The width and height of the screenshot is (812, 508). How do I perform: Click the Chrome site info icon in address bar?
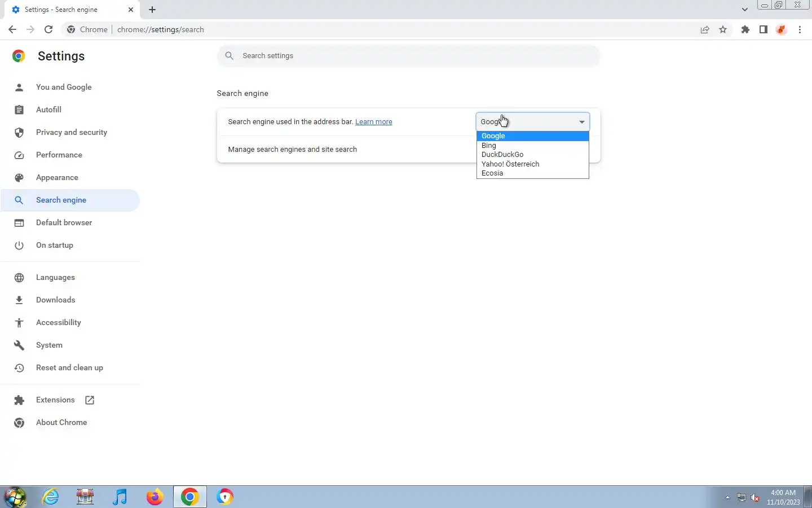coord(71,29)
